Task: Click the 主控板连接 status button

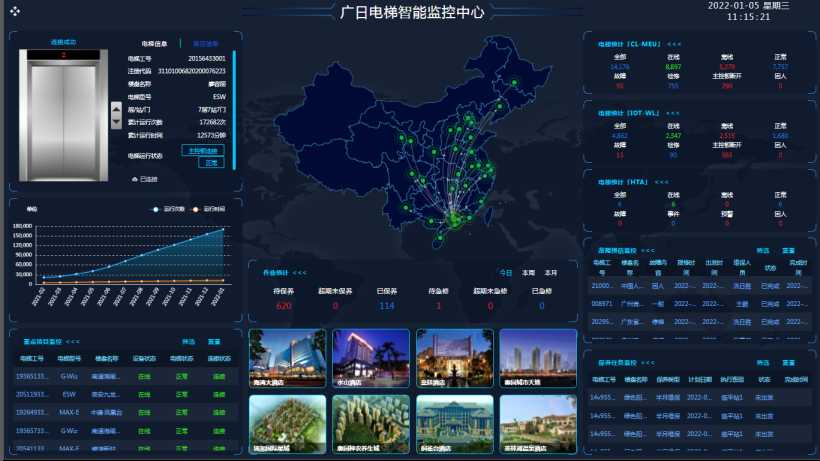Action: click(x=204, y=150)
